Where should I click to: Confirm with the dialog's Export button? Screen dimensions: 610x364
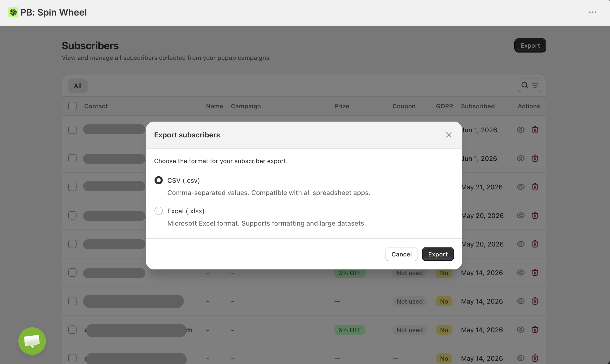coord(438,254)
